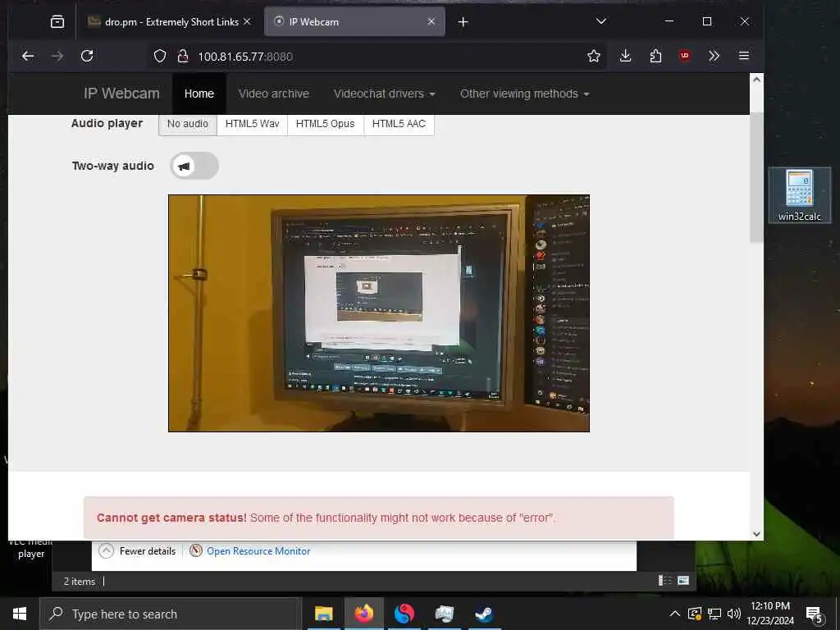
Task: Open Steam from the taskbar
Action: [x=485, y=614]
